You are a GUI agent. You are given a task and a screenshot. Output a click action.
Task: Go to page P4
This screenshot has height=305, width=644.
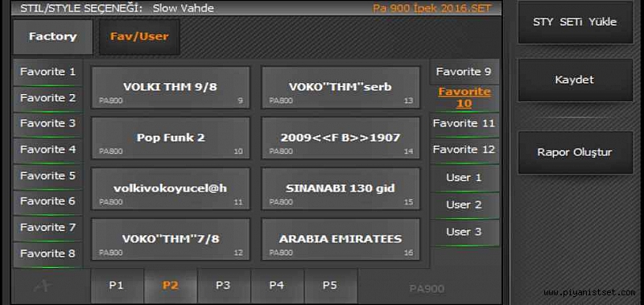(x=277, y=286)
